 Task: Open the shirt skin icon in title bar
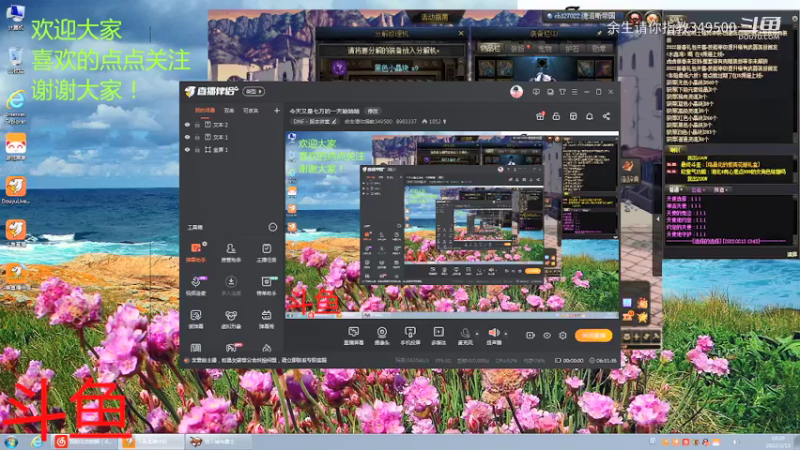562,92
